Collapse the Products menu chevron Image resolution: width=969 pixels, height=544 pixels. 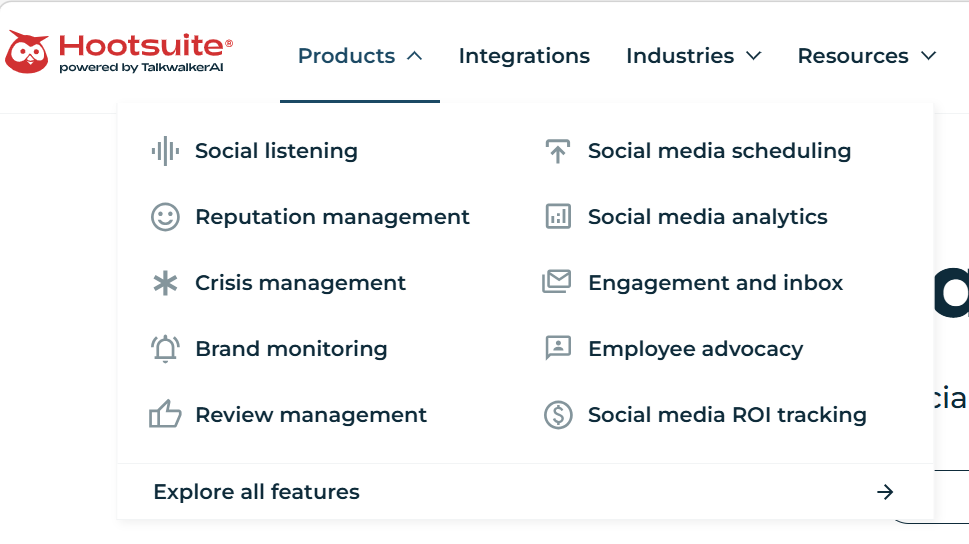[414, 56]
